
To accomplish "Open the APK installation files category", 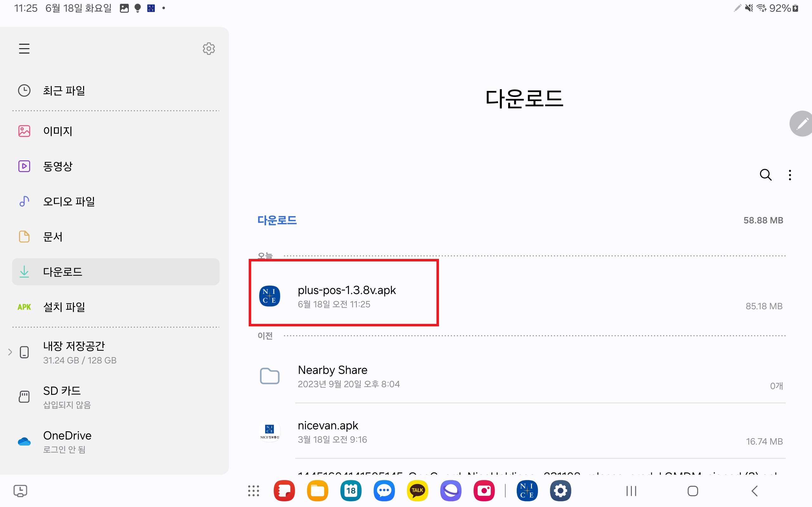I will click(64, 307).
